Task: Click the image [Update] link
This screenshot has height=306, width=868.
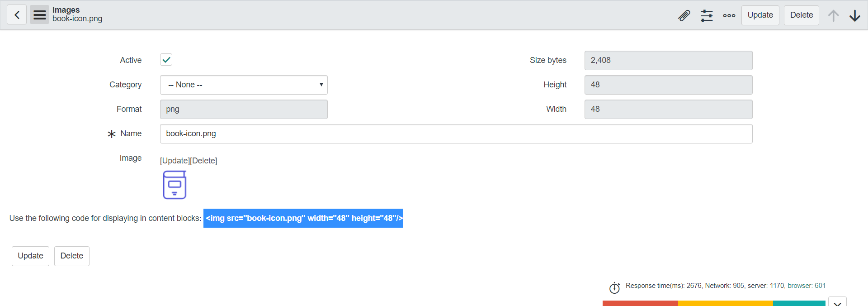Action: point(175,161)
